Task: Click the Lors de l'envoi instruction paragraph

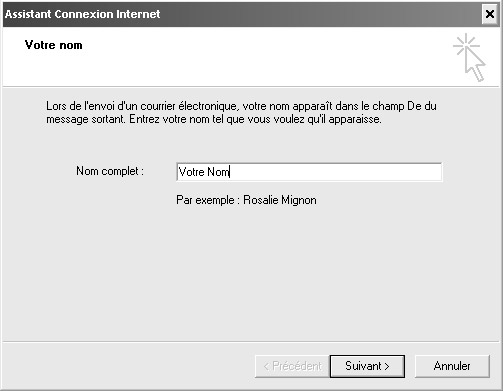Action: [241, 113]
